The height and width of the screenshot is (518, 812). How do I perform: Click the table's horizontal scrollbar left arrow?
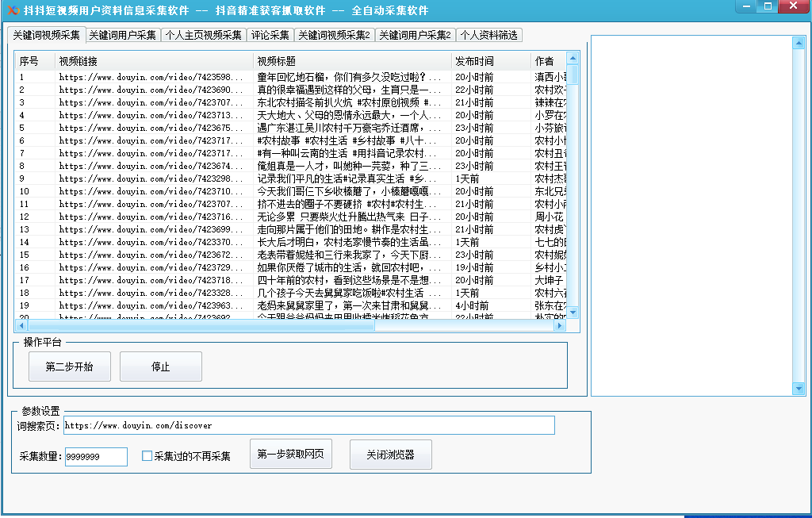click(x=21, y=325)
